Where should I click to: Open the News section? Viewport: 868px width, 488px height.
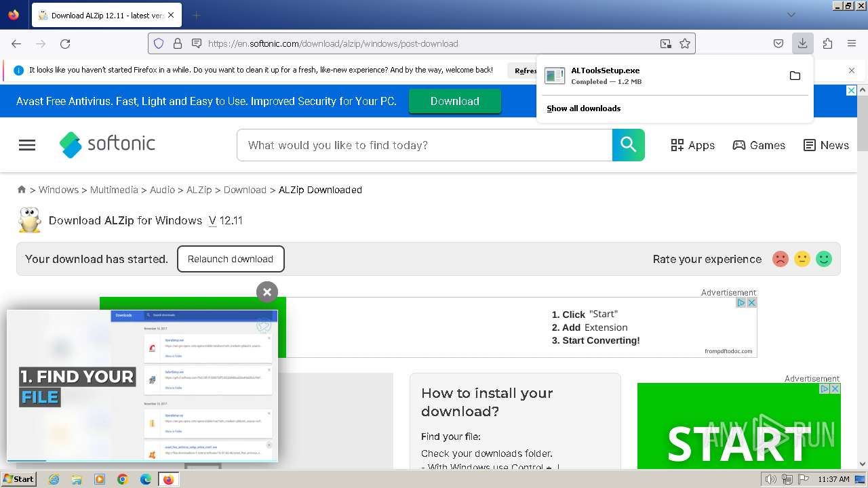(x=826, y=145)
